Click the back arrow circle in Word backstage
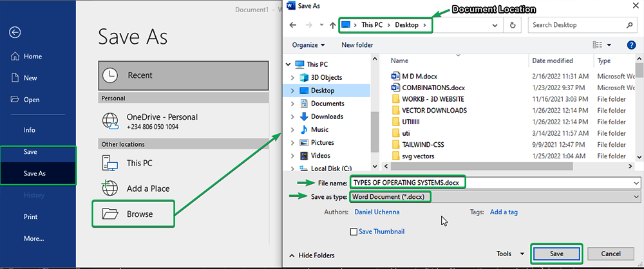 [15, 32]
